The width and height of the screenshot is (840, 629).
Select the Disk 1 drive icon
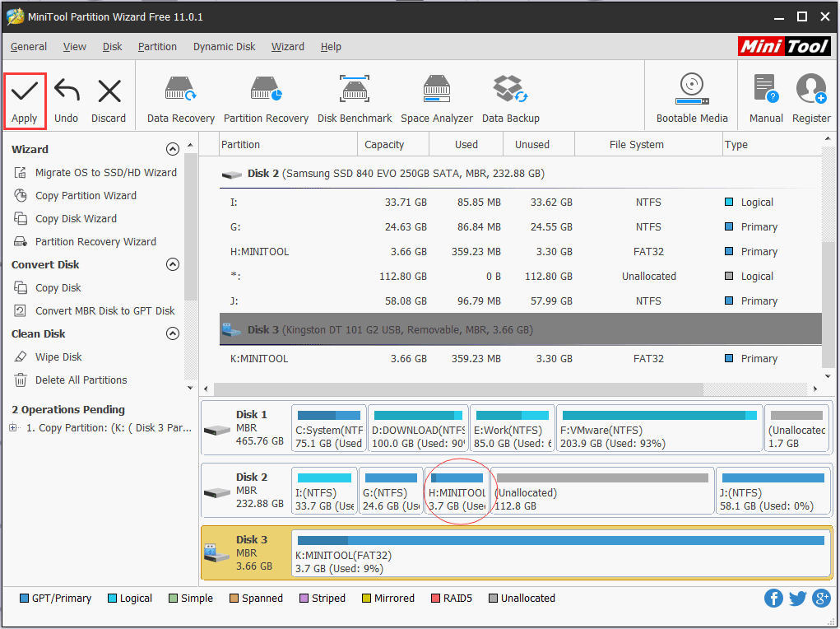[217, 430]
